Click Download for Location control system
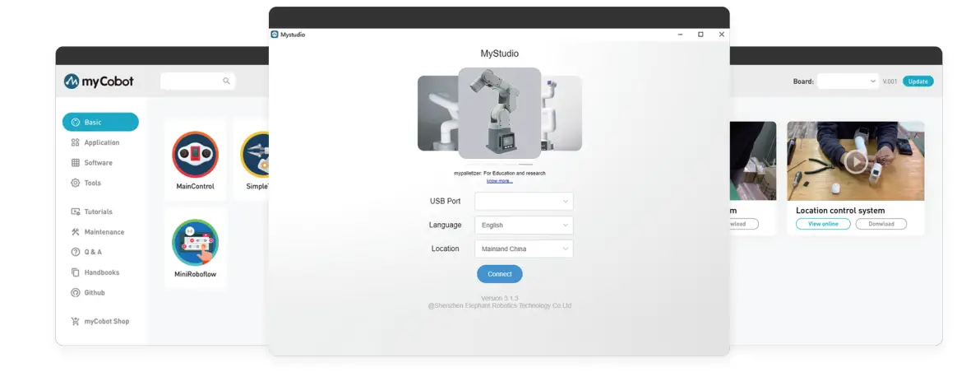Viewport: 980px width, 372px height. point(881,224)
